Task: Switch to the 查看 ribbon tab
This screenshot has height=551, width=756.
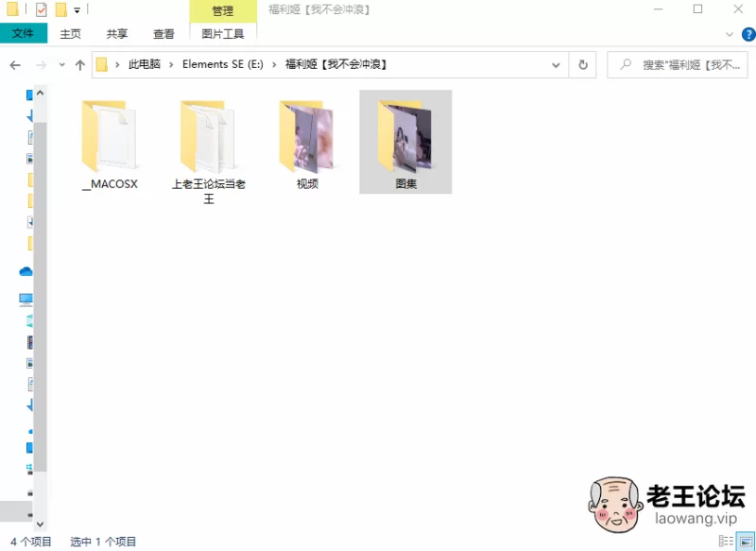Action: coord(163,34)
